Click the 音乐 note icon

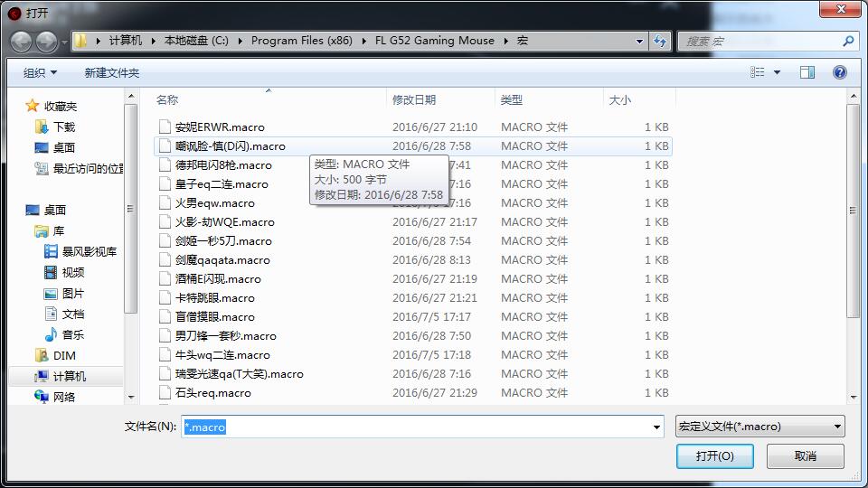click(51, 334)
